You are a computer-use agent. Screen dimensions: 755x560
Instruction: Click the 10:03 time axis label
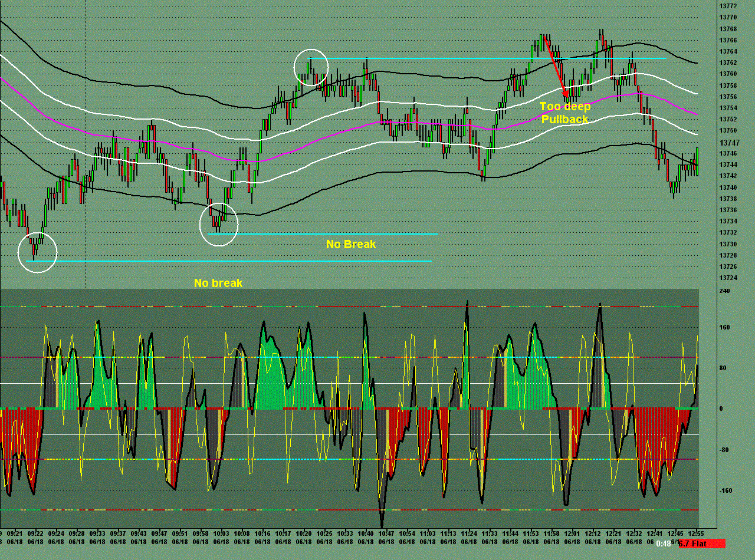coord(221,532)
